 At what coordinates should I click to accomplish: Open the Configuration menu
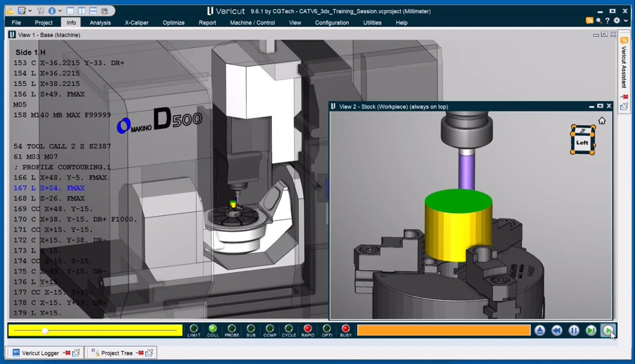pyautogui.click(x=332, y=22)
